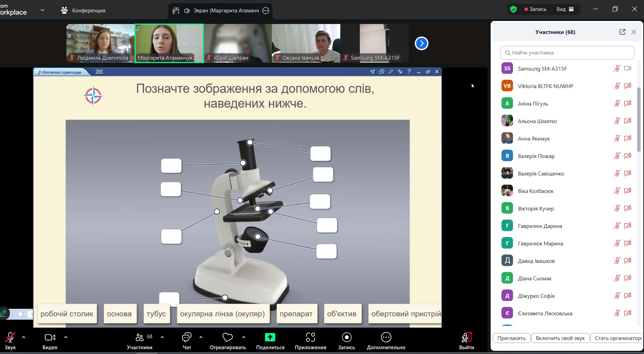Expand the audio options arrow
644x354 pixels.
24,337
